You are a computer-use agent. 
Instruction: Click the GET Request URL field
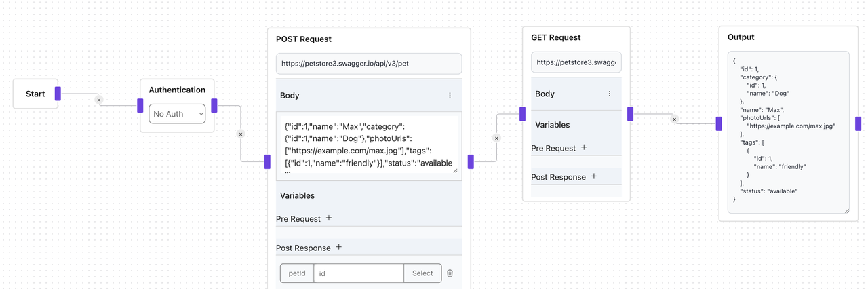576,62
